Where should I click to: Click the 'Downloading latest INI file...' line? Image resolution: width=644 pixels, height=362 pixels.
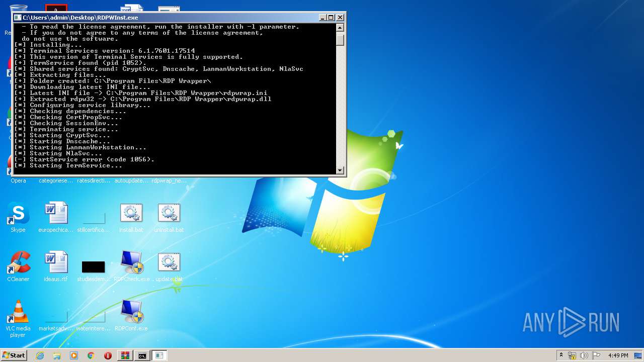pos(82,87)
